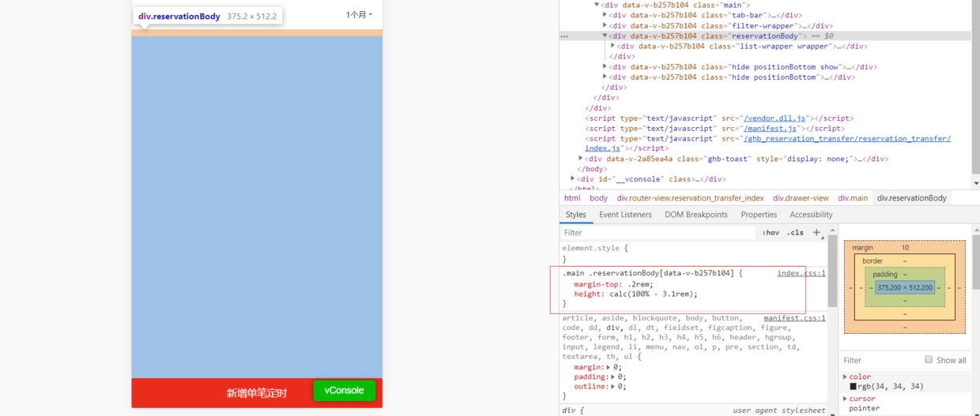Click the Styles pane Filter input
980x416 pixels.
(x=658, y=233)
